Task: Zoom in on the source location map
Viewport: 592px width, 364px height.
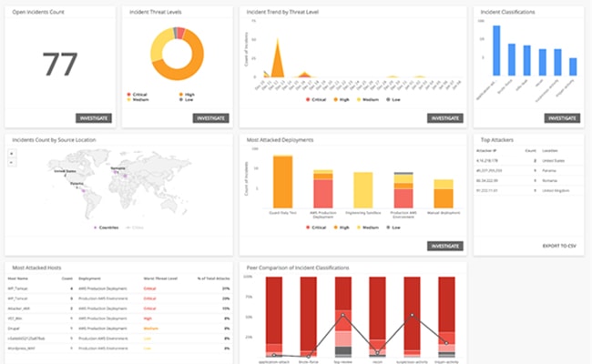Action: [11, 153]
